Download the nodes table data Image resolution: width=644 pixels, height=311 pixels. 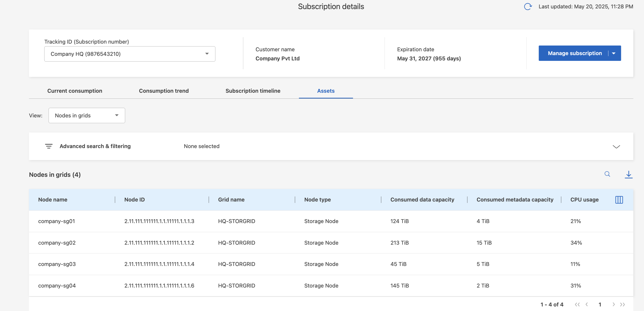click(628, 174)
